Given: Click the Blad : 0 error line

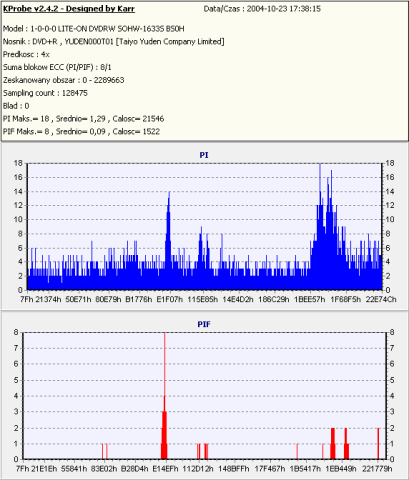Looking at the screenshot, I should click(x=16, y=106).
